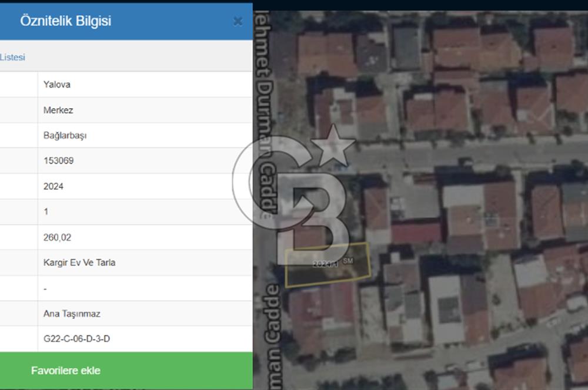Click the Kargir Ev Ve Tarla value
Viewport: 588px width, 390px height.
[79, 263]
